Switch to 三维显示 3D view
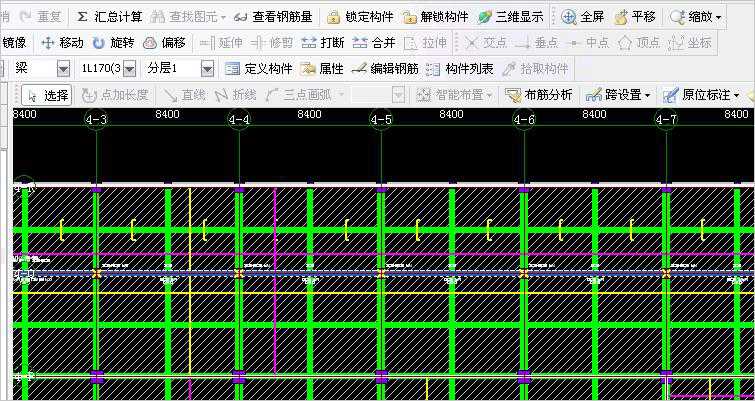The height and width of the screenshot is (401, 755). pyautogui.click(x=511, y=17)
